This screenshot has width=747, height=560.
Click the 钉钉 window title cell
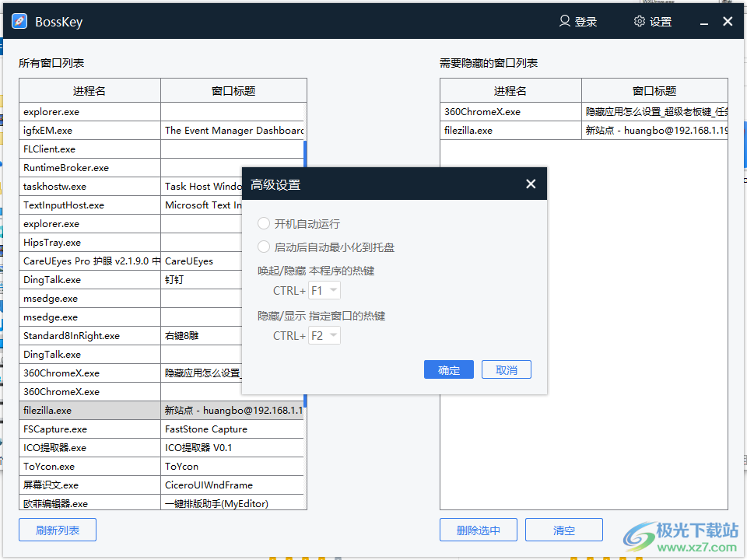202,279
